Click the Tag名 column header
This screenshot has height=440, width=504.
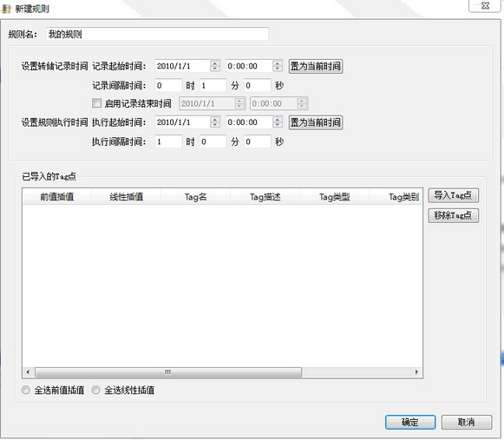195,196
